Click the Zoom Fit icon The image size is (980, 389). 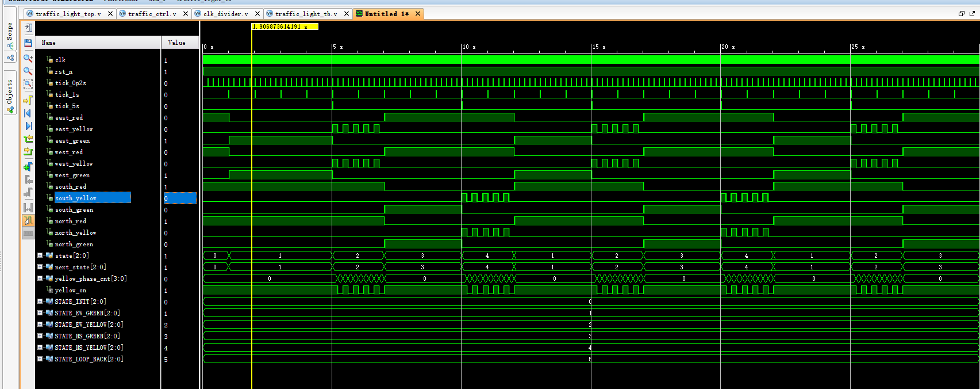point(28,85)
